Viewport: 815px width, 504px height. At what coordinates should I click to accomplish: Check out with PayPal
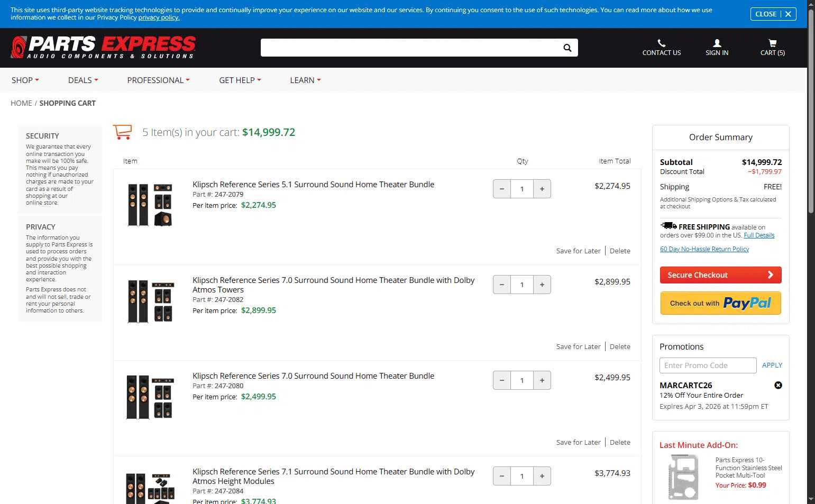pos(720,303)
